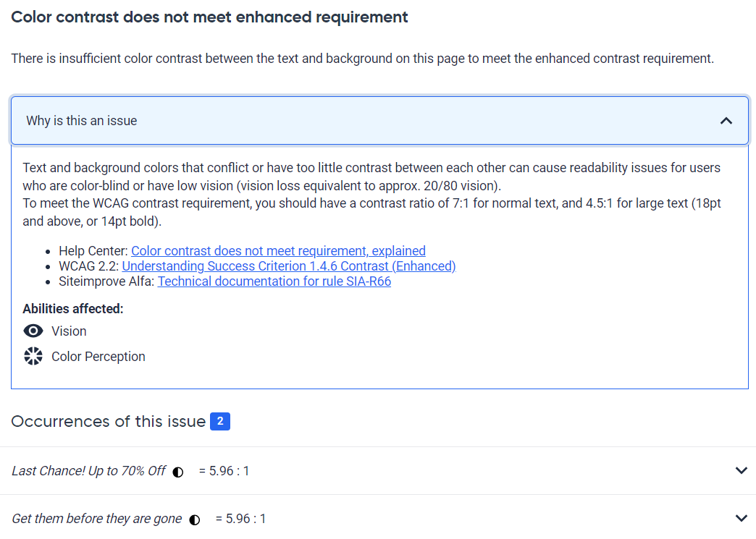Click the Why is this an issue header text
Screen dimensions: 756x539
pos(82,120)
